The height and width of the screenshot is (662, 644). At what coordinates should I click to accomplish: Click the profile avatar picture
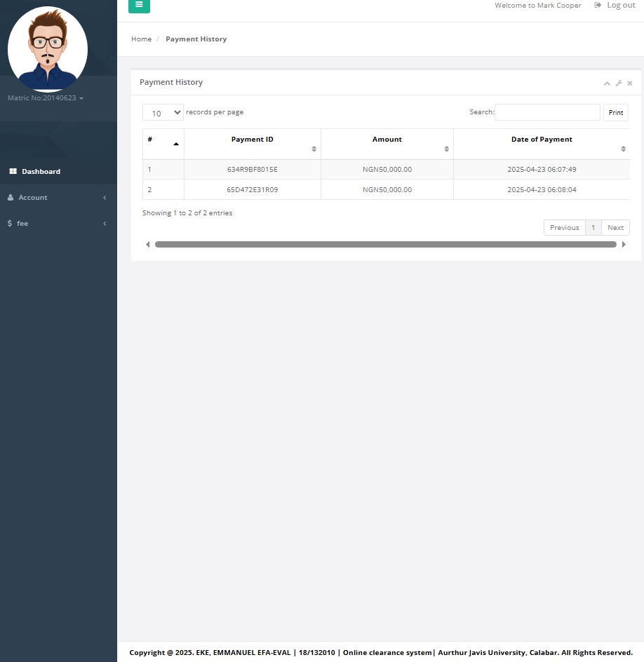[x=48, y=49]
